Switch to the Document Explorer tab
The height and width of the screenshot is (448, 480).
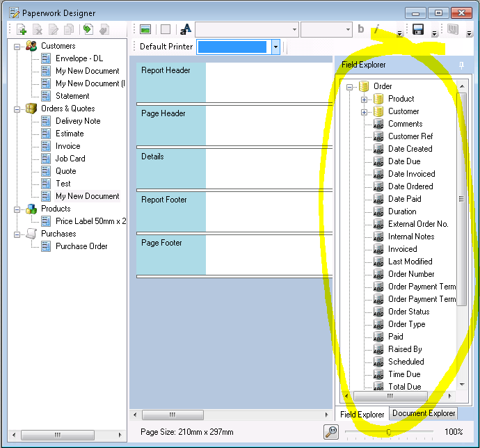tap(423, 413)
